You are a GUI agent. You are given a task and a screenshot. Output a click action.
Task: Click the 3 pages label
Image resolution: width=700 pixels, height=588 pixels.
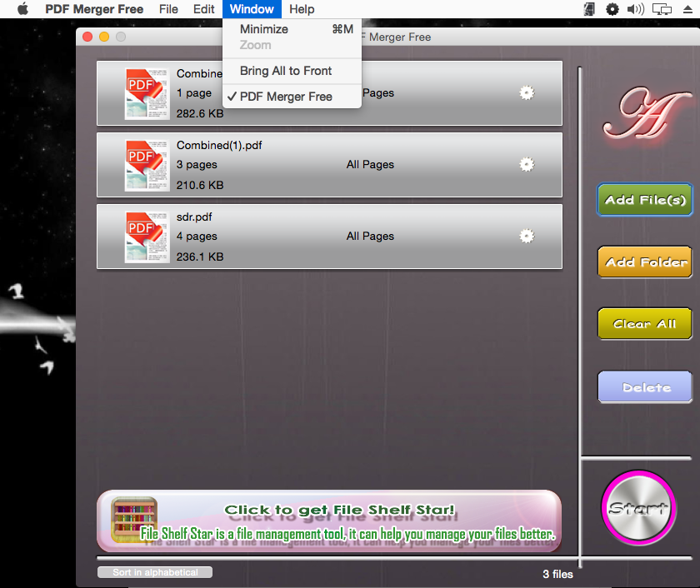[197, 165]
